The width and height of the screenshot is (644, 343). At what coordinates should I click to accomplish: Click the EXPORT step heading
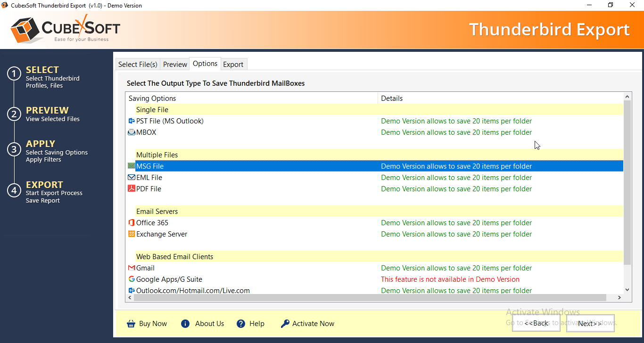[44, 185]
